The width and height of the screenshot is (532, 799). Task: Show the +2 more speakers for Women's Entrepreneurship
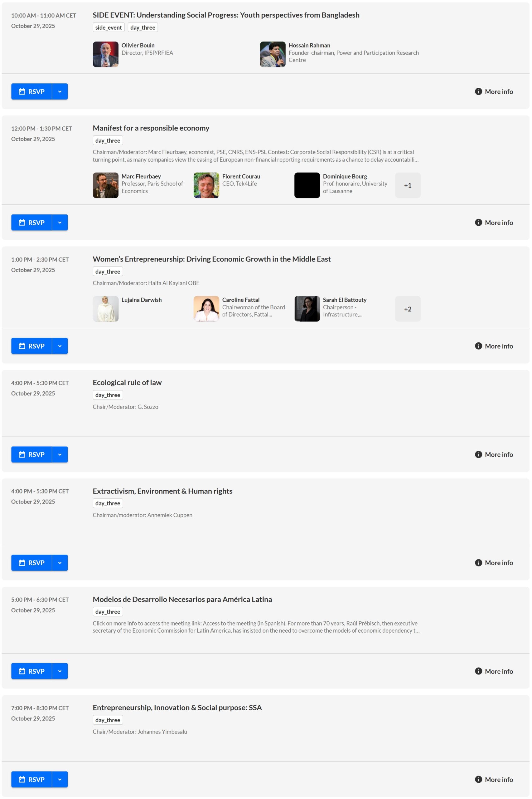pos(408,309)
